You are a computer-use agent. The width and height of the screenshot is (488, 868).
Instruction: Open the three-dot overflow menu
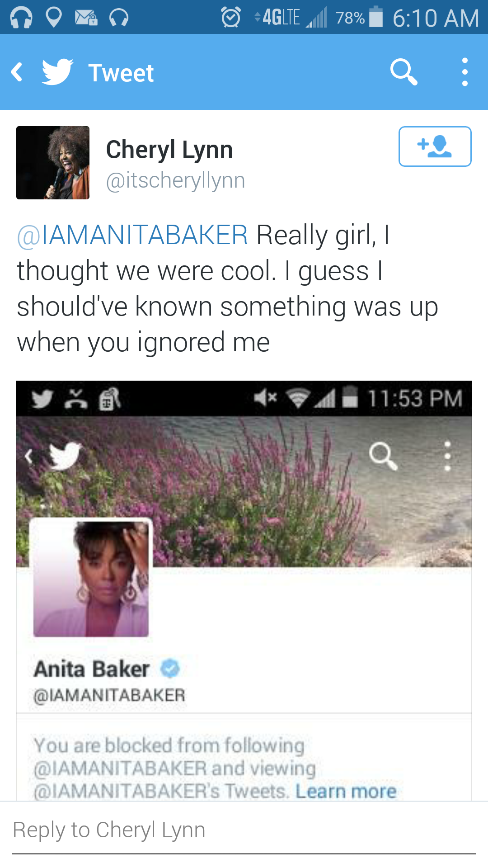pyautogui.click(x=465, y=71)
